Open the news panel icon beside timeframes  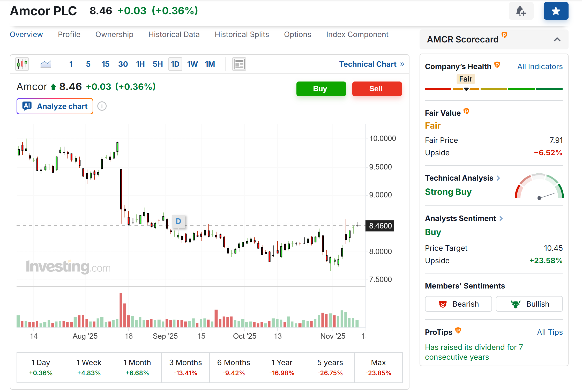pos(239,64)
